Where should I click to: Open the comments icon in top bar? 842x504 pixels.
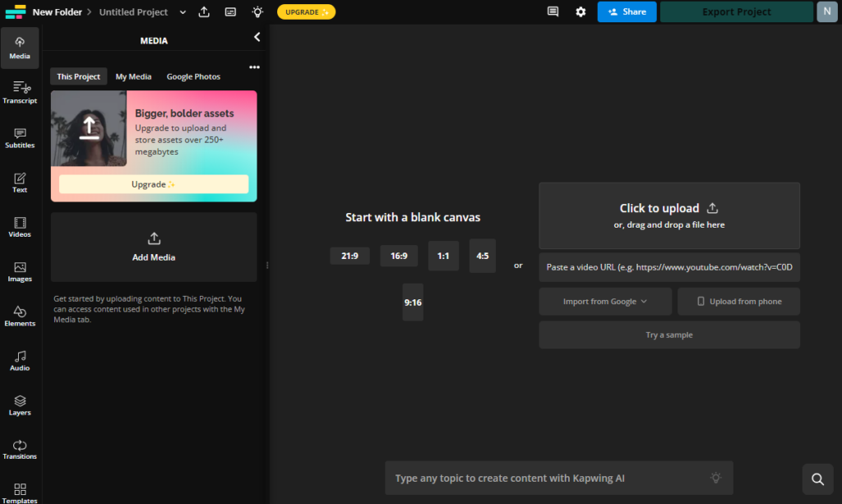(553, 12)
